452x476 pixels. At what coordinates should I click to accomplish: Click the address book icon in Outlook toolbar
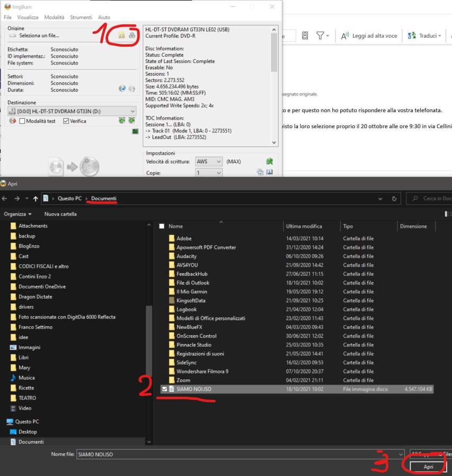click(x=305, y=35)
